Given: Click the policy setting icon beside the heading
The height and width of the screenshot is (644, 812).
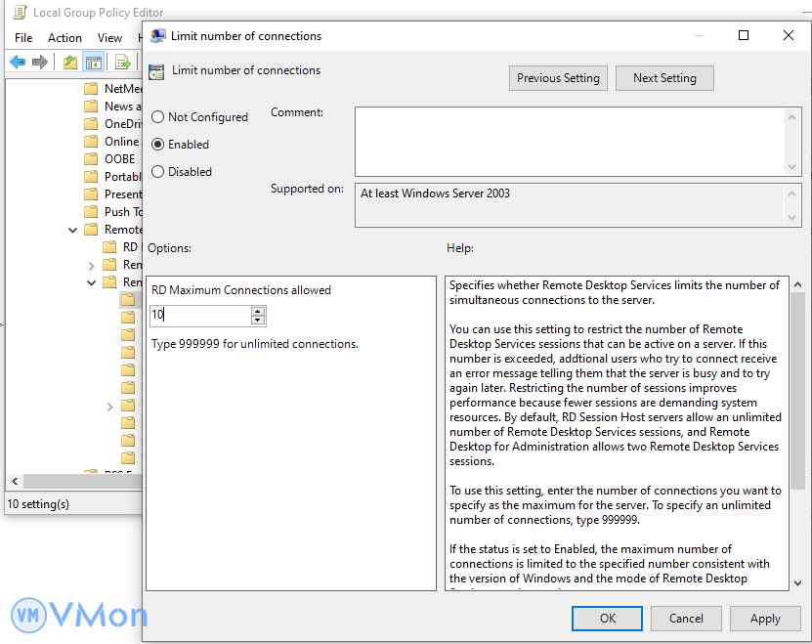Looking at the screenshot, I should (x=156, y=72).
